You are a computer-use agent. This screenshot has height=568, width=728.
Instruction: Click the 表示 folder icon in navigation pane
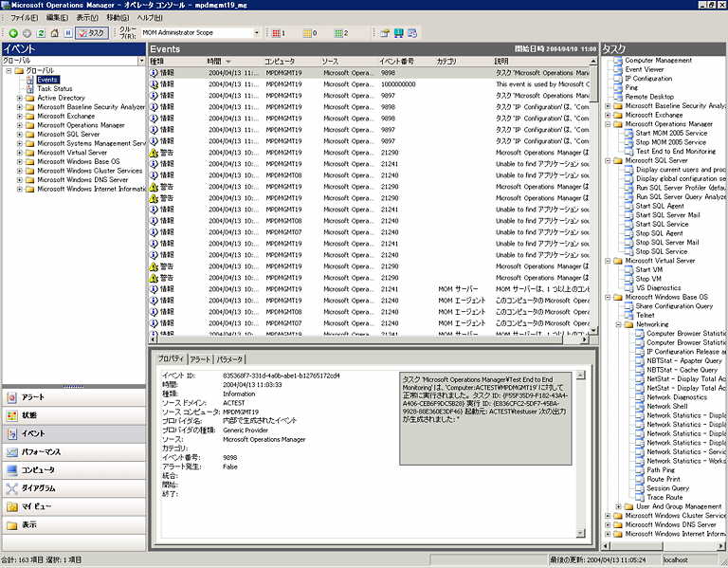click(12, 525)
